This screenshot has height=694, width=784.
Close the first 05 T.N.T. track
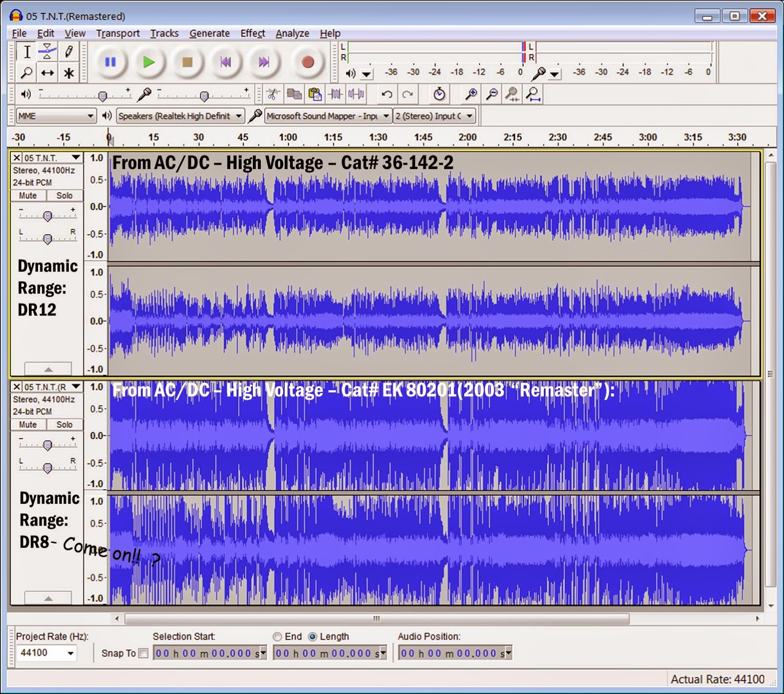(x=17, y=158)
